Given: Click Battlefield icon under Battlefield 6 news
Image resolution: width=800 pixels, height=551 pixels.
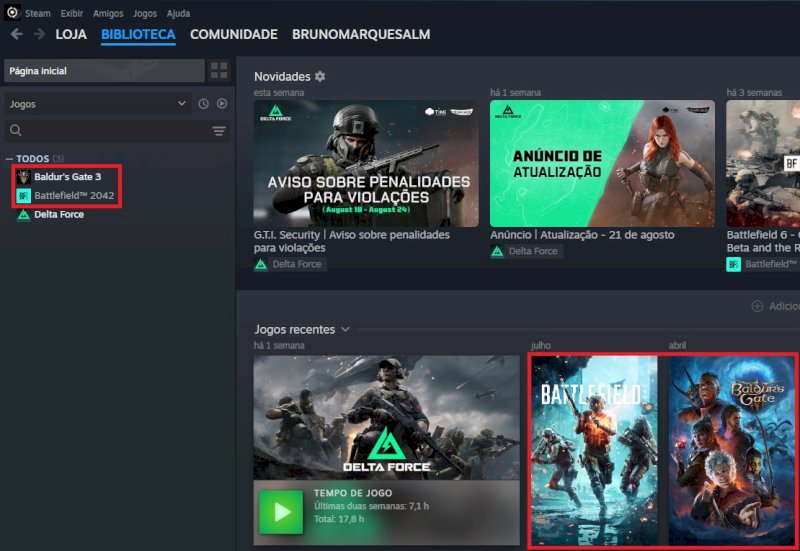Looking at the screenshot, I should click(x=733, y=264).
